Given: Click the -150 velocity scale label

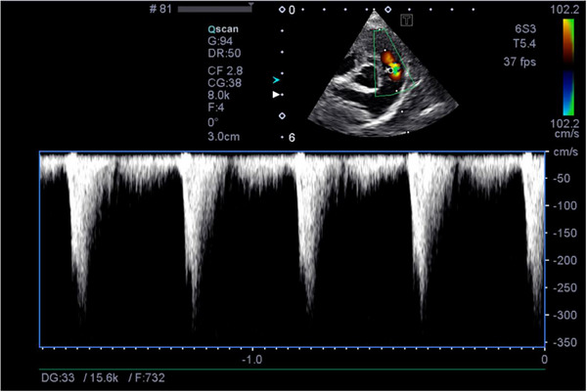Looking at the screenshot, I should (x=564, y=233).
